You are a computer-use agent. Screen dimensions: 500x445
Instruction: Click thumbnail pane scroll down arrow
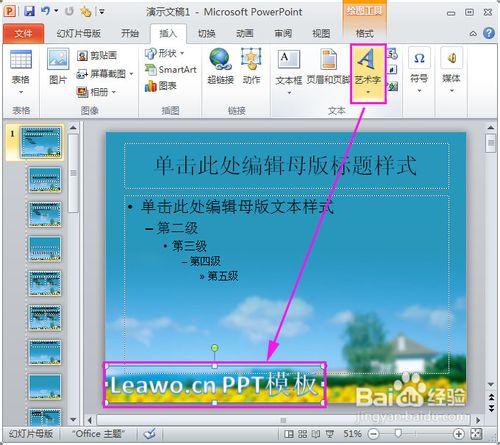[x=73, y=420]
